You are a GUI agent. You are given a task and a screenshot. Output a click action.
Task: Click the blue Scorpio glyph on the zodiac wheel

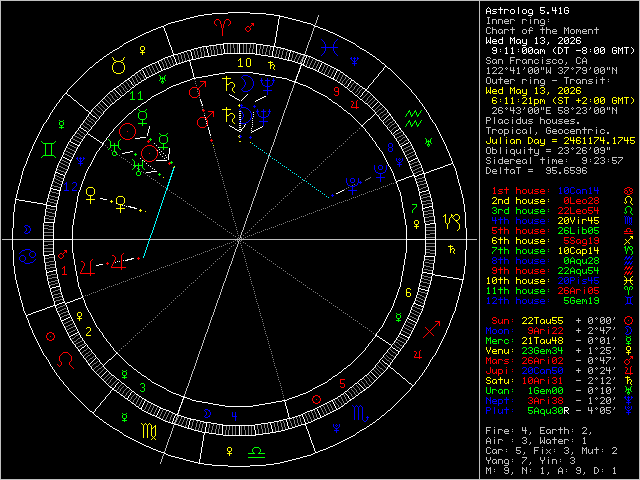pos(360,414)
